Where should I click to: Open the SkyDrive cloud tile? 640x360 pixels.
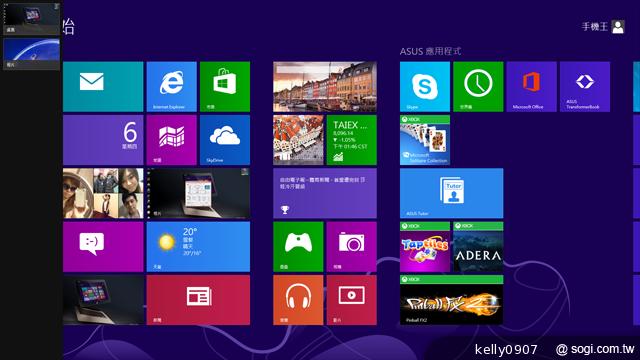tap(225, 140)
